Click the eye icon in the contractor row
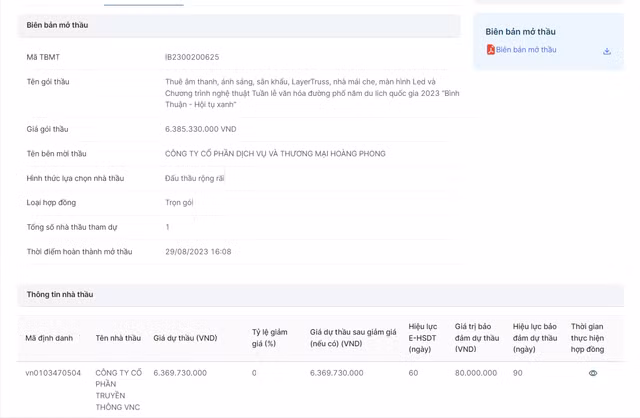The width and height of the screenshot is (640, 418). tap(593, 373)
